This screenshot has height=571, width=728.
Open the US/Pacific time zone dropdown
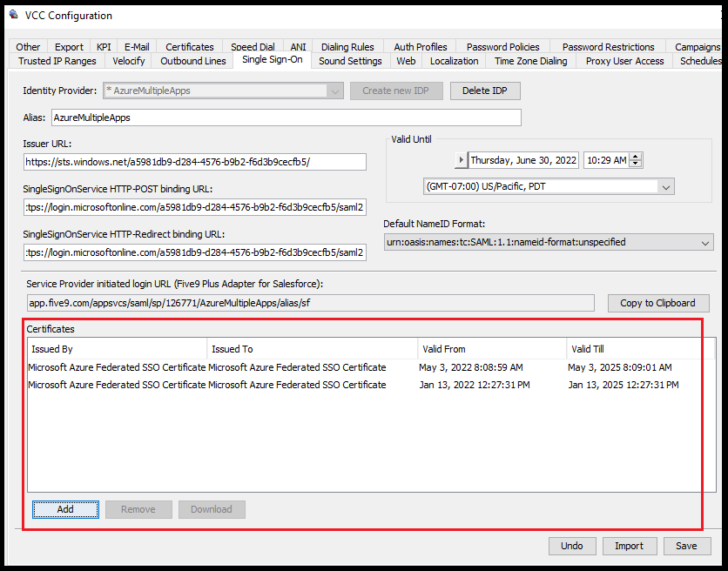point(549,186)
